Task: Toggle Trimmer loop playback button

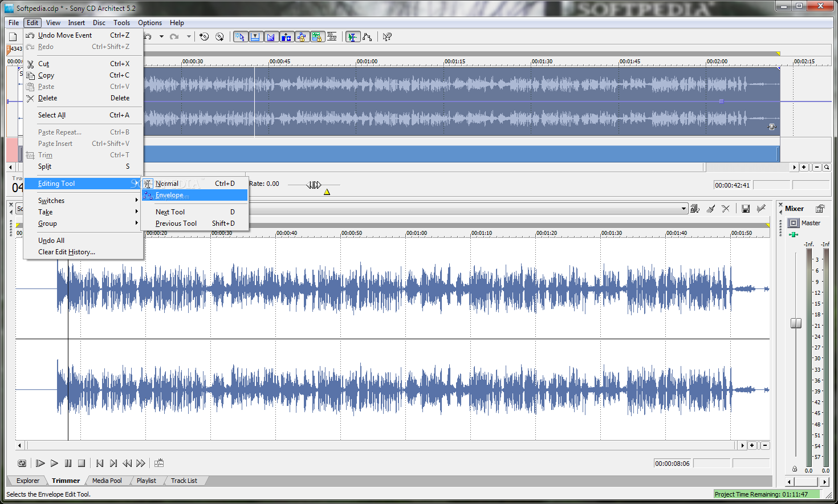Action: click(22, 464)
